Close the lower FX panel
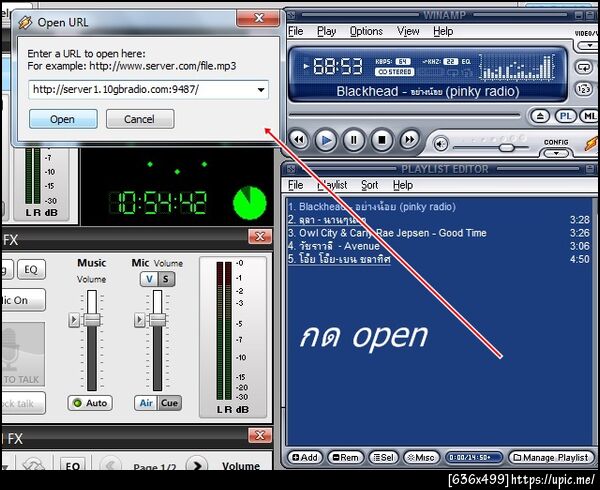Image resolution: width=600 pixels, height=490 pixels. (260, 435)
